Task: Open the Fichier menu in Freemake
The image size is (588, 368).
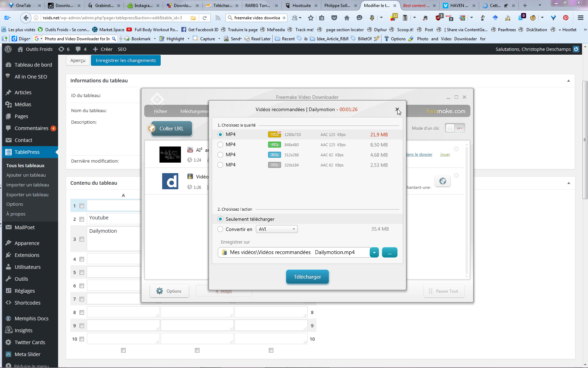Action: (x=160, y=111)
